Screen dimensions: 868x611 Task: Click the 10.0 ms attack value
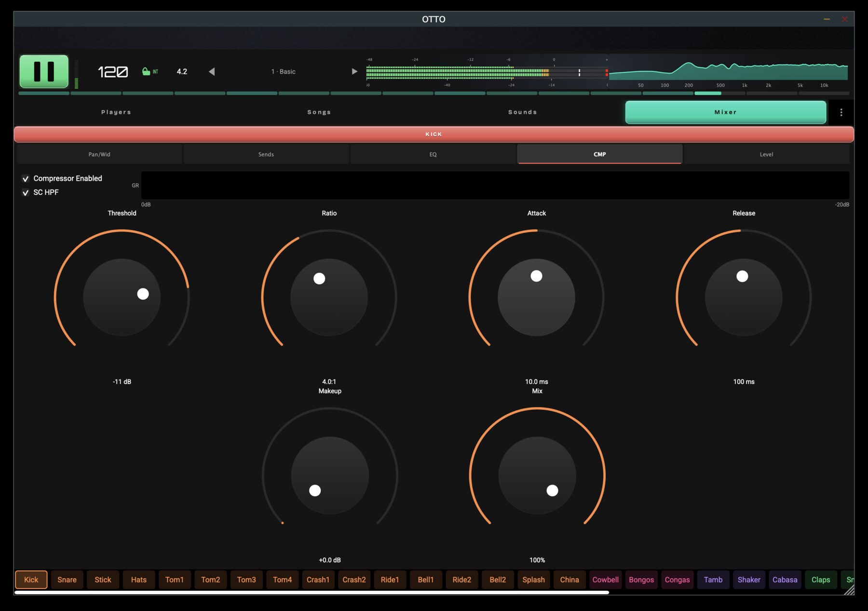537,381
